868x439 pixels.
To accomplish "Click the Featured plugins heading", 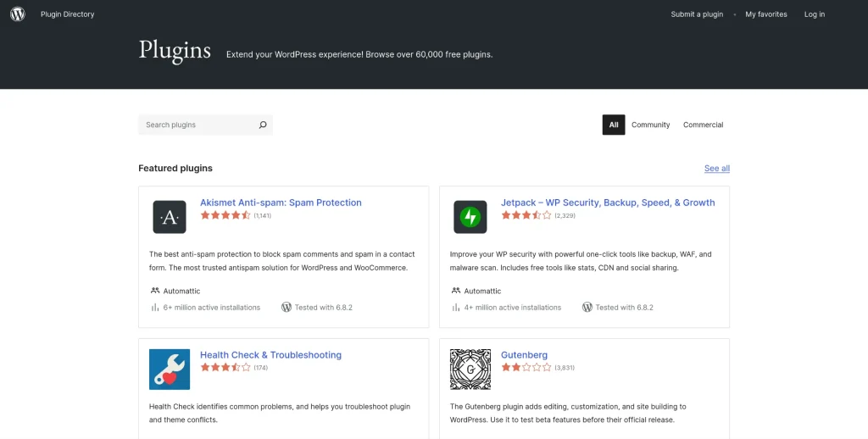I will (175, 169).
